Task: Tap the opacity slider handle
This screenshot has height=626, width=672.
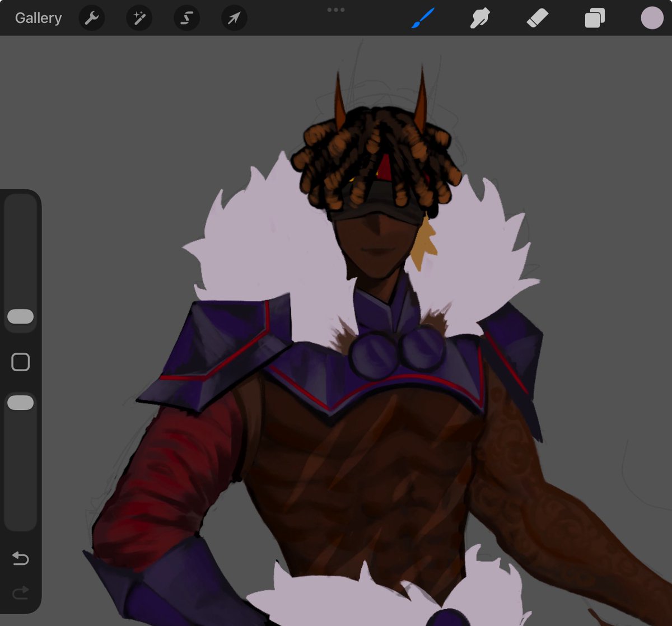Action: [21, 402]
